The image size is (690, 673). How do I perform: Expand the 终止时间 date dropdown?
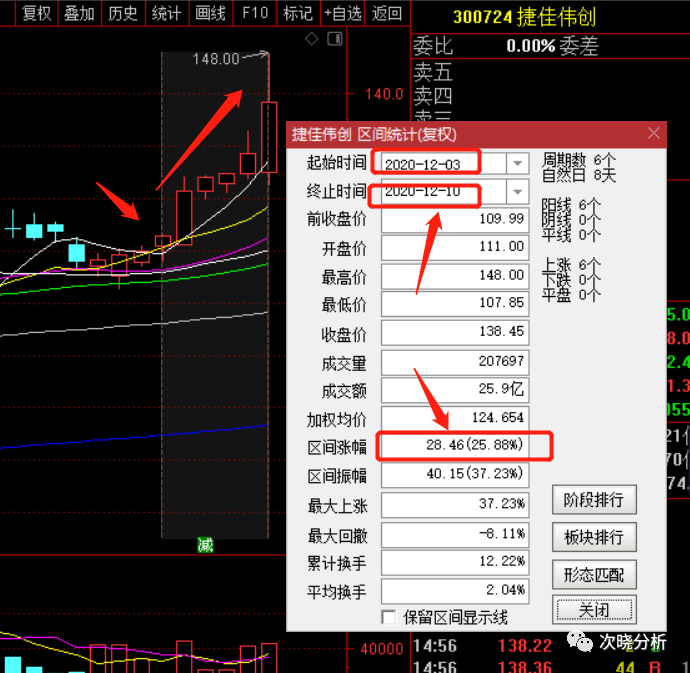[x=517, y=192]
